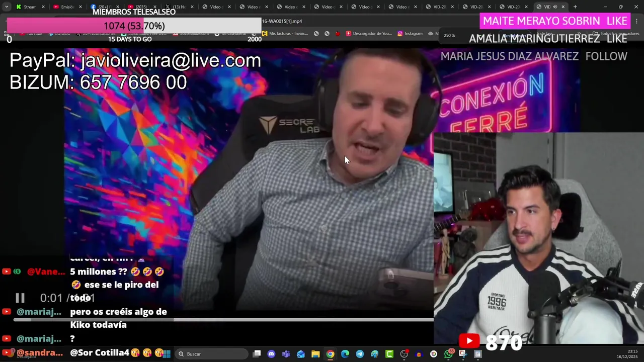The image size is (644, 362).
Task: Pause the video with the pause button
Action: click(20, 298)
